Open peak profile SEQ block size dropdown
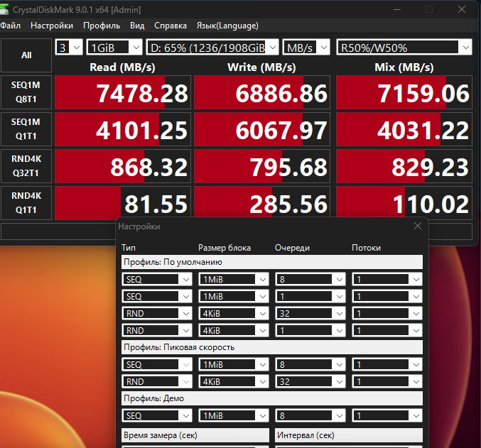This screenshot has height=448, width=481. point(234,364)
